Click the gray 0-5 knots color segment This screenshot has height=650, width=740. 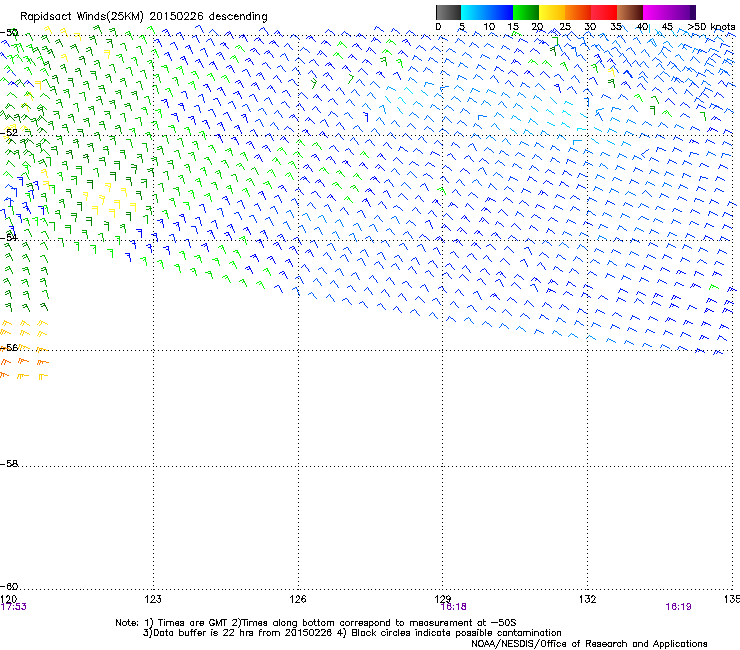(x=448, y=12)
